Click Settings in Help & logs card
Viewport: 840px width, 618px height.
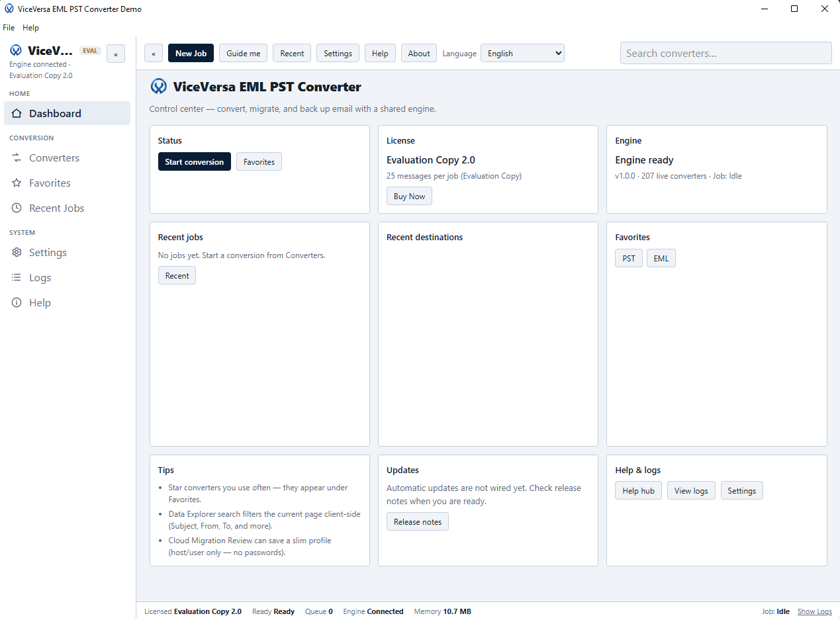[742, 490]
